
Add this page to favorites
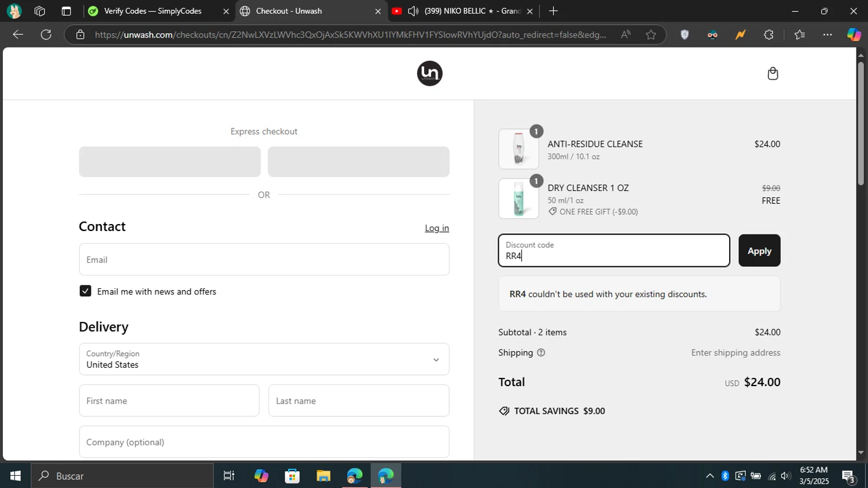651,35
